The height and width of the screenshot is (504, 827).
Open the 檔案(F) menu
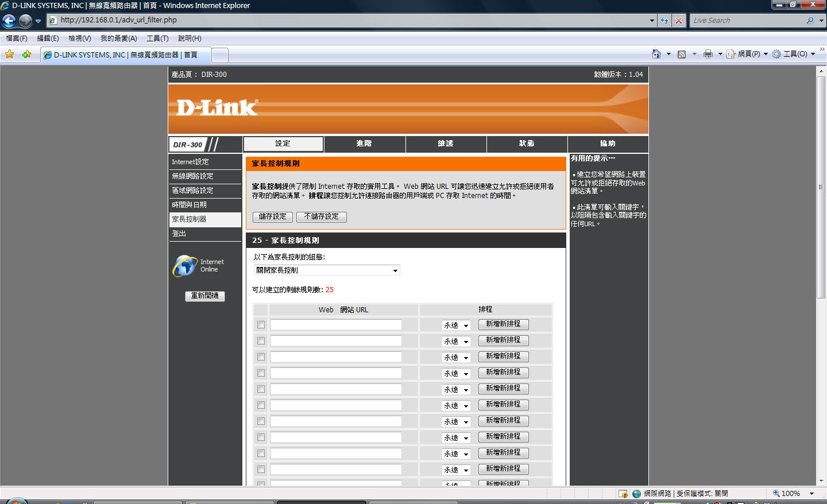click(16, 38)
